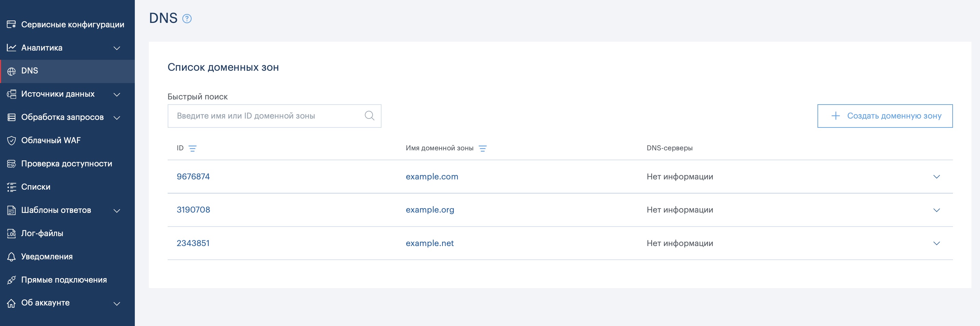Click the Лог-файлы log icon
The height and width of the screenshot is (326, 980).
[x=11, y=234]
